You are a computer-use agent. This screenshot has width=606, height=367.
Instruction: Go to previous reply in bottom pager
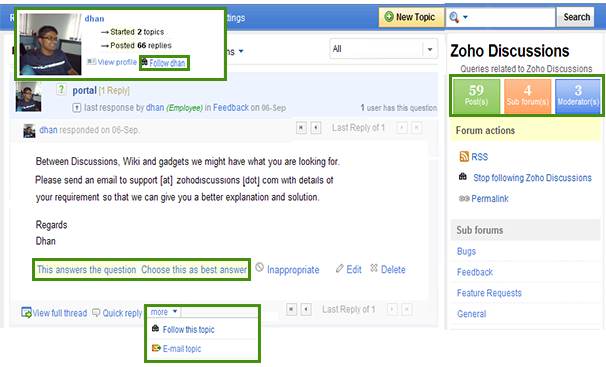pyautogui.click(x=306, y=309)
